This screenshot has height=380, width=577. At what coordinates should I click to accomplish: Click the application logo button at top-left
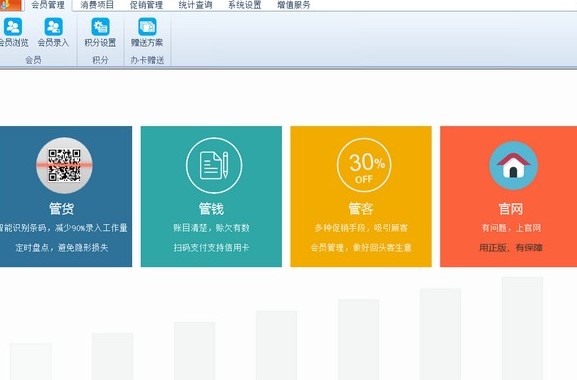(10, 5)
